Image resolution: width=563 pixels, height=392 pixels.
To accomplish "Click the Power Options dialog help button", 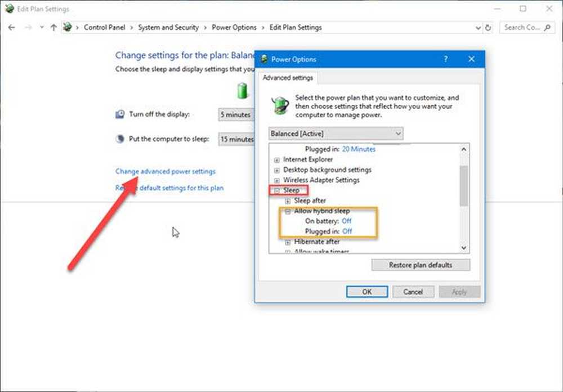I will point(445,59).
